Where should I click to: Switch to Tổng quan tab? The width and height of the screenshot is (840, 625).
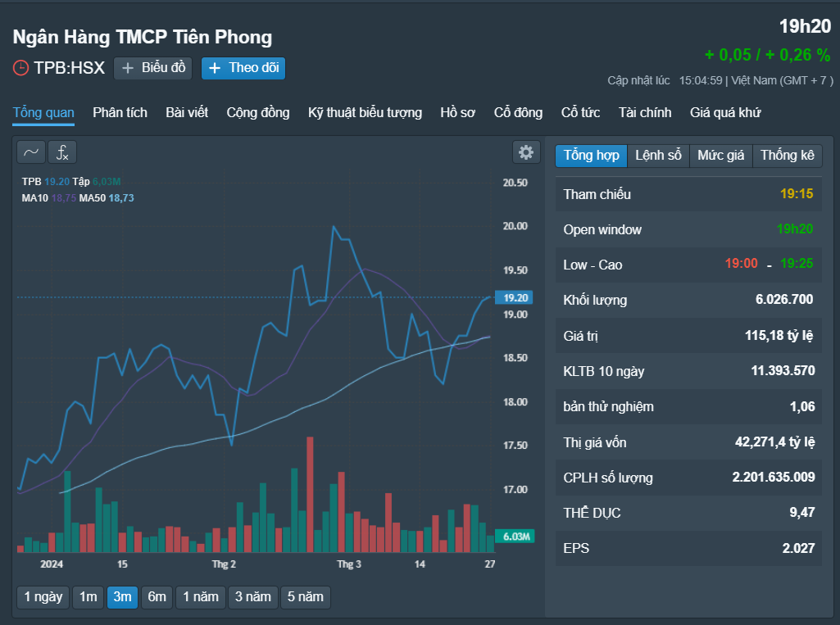pos(43,112)
